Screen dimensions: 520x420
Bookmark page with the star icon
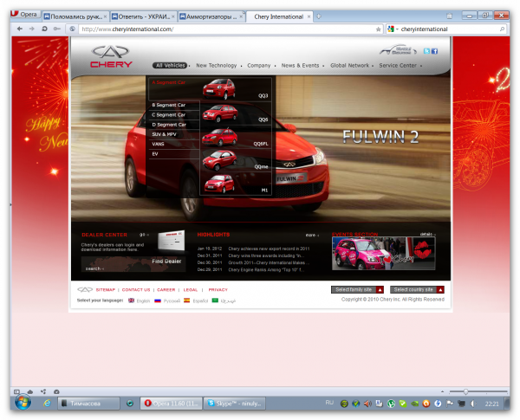pos(379,29)
